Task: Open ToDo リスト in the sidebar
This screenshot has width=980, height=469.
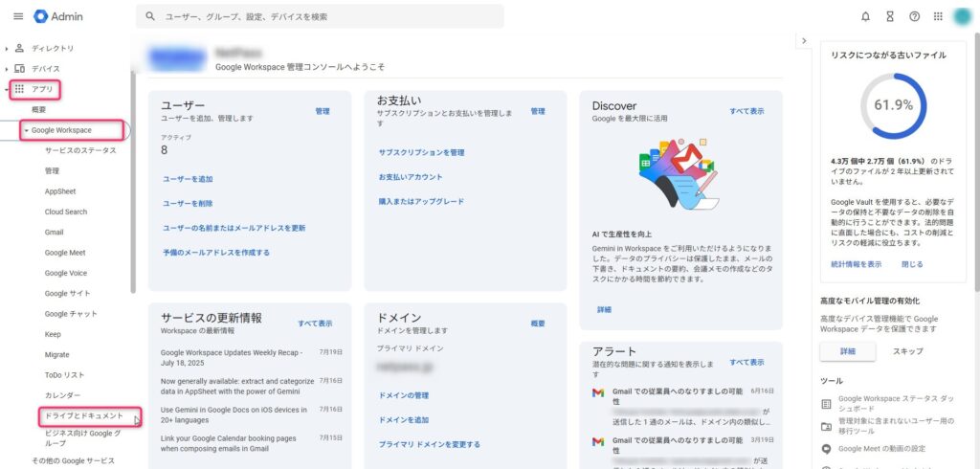Action: pos(64,375)
